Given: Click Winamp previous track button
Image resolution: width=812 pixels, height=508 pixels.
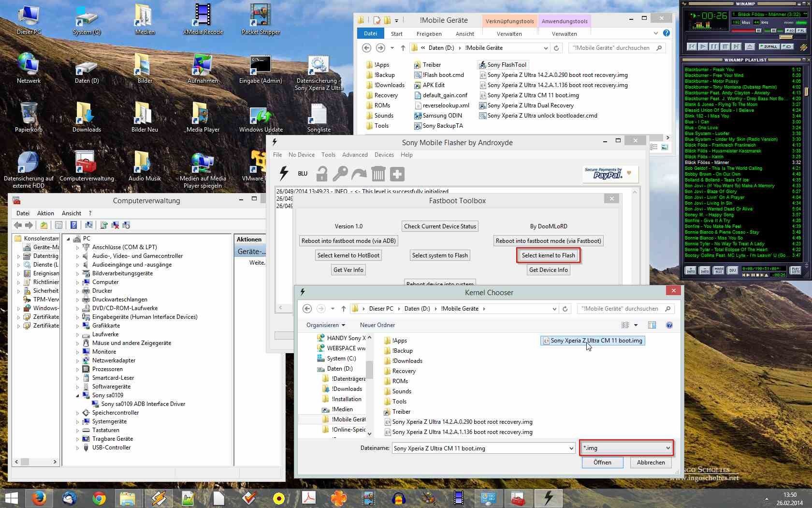Looking at the screenshot, I should click(692, 46).
